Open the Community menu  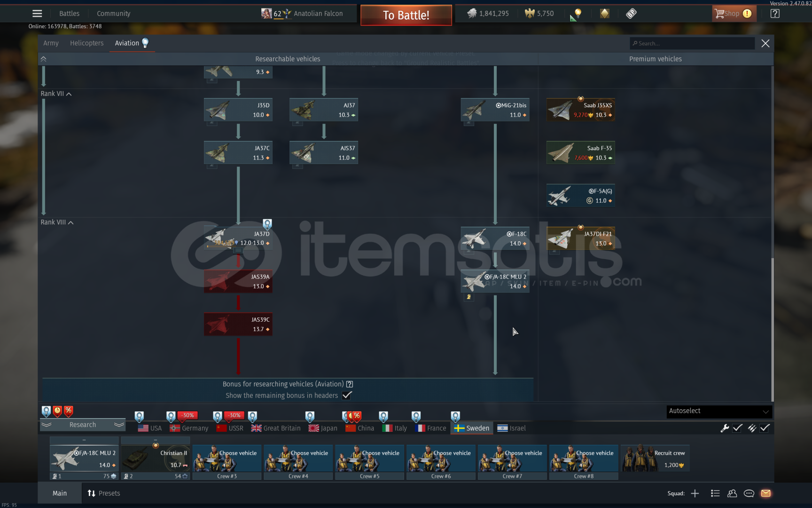tap(113, 14)
